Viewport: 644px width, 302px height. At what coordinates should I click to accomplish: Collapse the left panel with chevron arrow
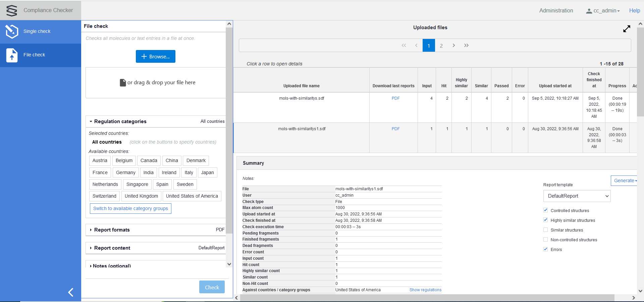(71, 292)
